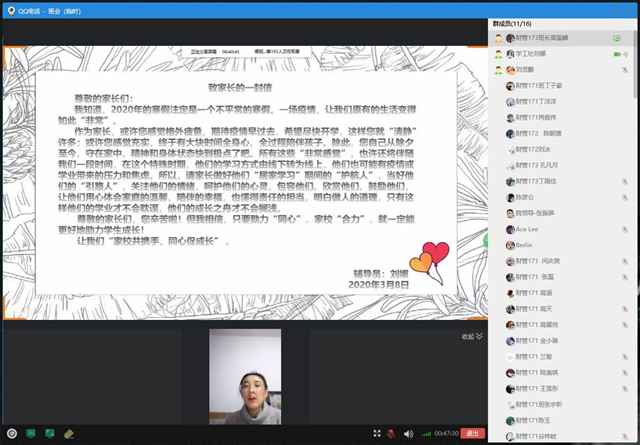Collapse the video panel using 收起 arrow

(x=471, y=337)
